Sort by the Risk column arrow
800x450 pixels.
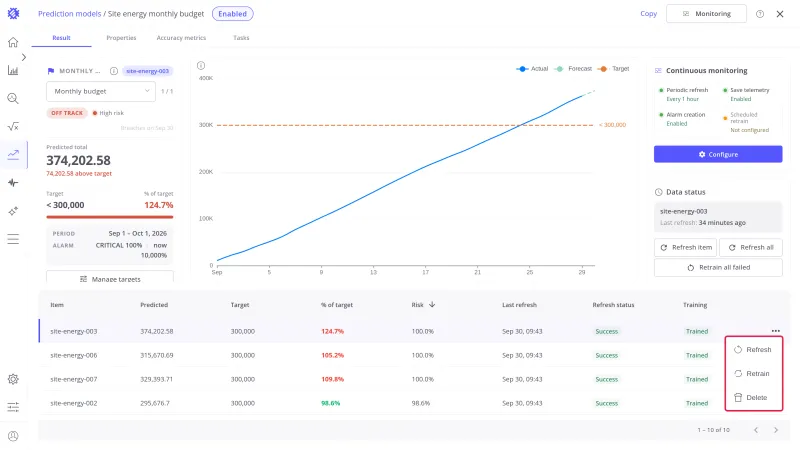(432, 305)
